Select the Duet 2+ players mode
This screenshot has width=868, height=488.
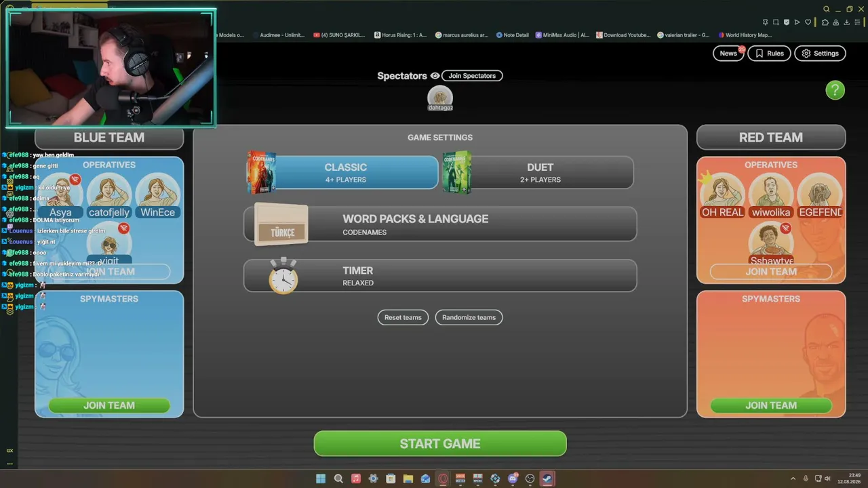538,173
